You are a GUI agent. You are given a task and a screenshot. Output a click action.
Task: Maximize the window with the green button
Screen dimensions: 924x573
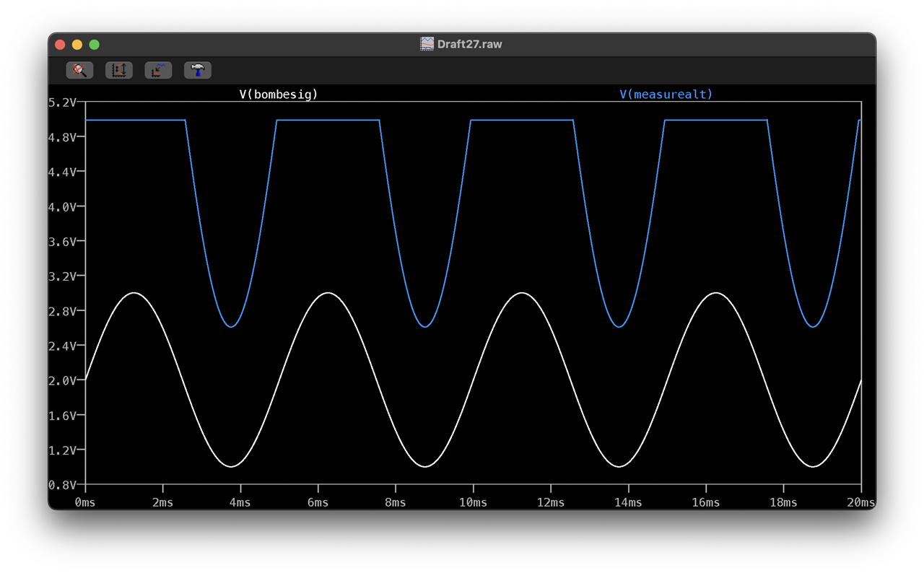click(x=94, y=45)
